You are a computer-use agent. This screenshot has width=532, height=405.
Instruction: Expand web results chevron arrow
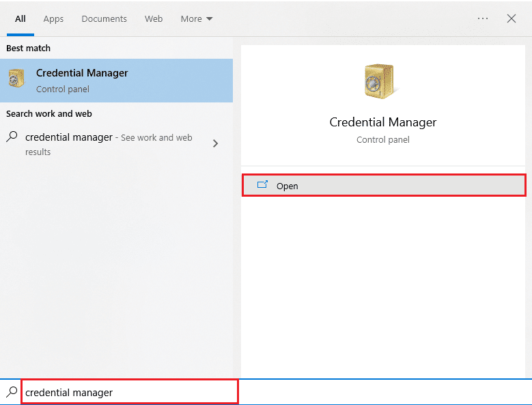pyautogui.click(x=215, y=143)
